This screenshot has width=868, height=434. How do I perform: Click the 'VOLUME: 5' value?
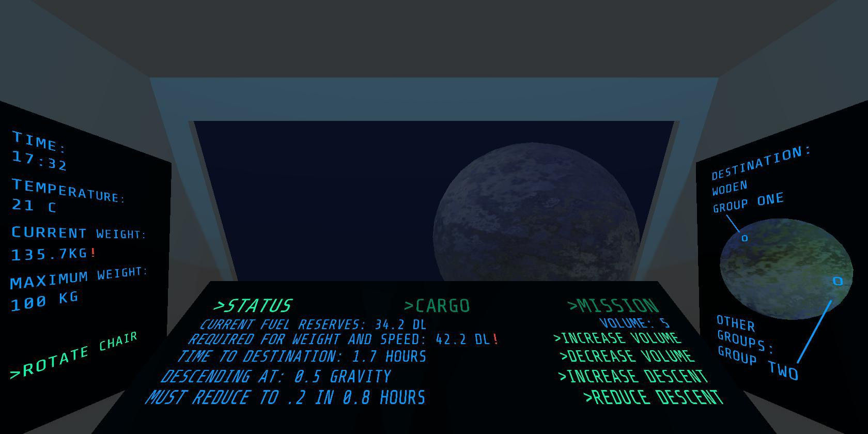tap(634, 323)
